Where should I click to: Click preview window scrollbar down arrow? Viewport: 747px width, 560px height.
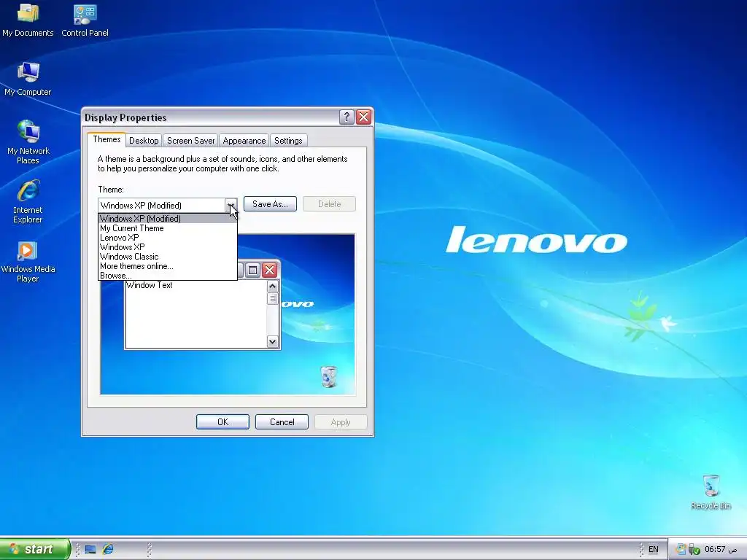tap(273, 341)
